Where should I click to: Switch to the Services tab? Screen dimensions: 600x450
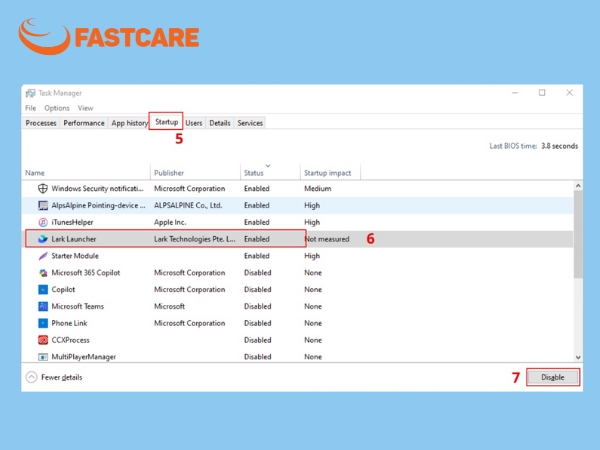(x=250, y=123)
